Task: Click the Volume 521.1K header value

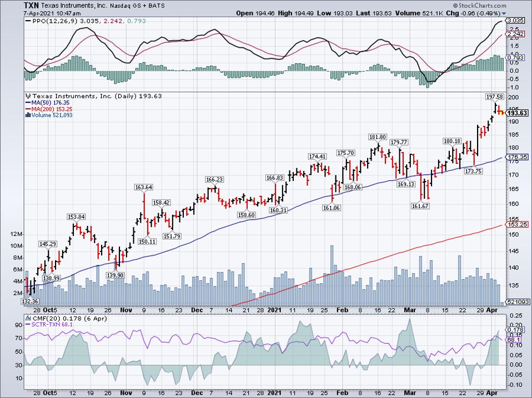Action: click(419, 13)
